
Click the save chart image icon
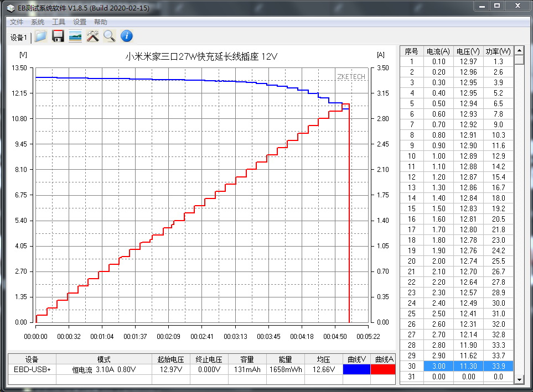coord(75,36)
